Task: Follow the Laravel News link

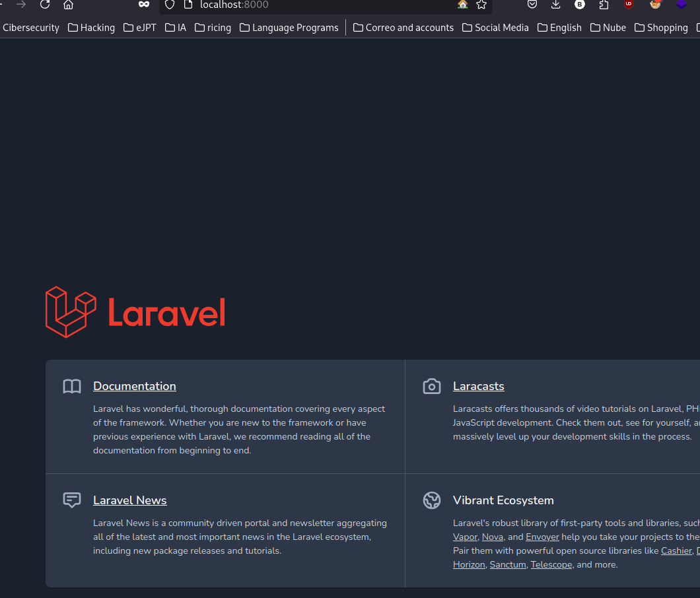Action: click(x=130, y=500)
